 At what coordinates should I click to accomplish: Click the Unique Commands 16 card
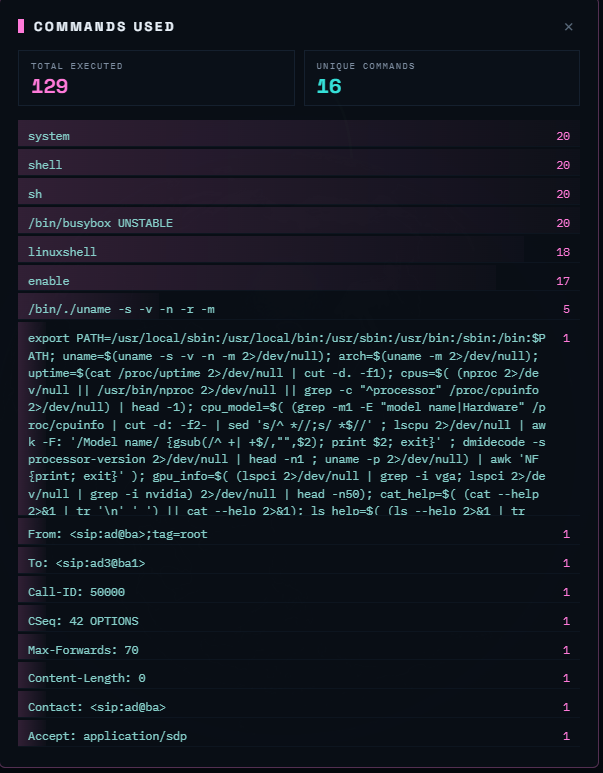click(x=442, y=78)
